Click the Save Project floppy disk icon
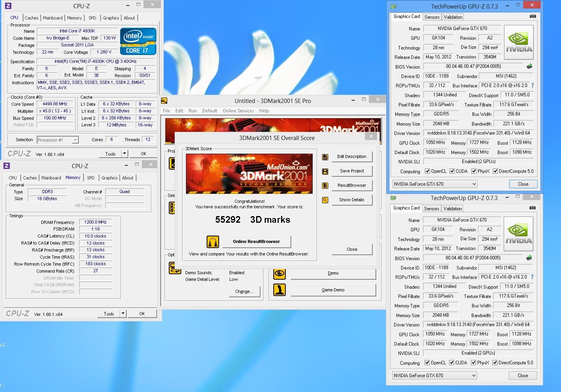The height and width of the screenshot is (392, 561). coord(325,171)
